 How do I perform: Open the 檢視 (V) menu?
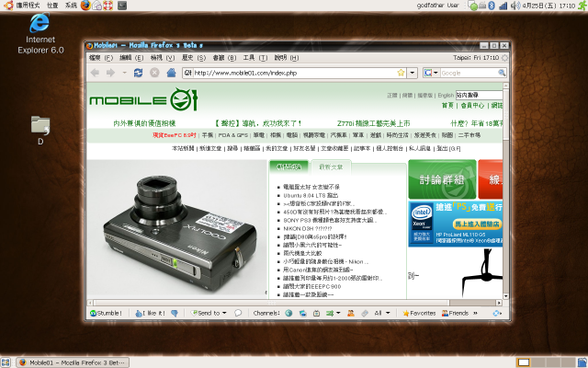point(163,57)
